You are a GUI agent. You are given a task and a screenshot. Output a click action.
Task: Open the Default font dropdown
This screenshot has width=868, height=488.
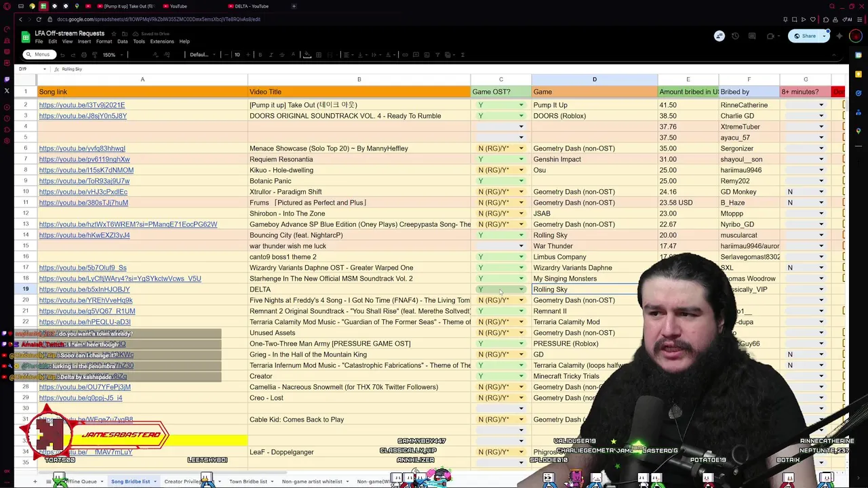pyautogui.click(x=202, y=55)
